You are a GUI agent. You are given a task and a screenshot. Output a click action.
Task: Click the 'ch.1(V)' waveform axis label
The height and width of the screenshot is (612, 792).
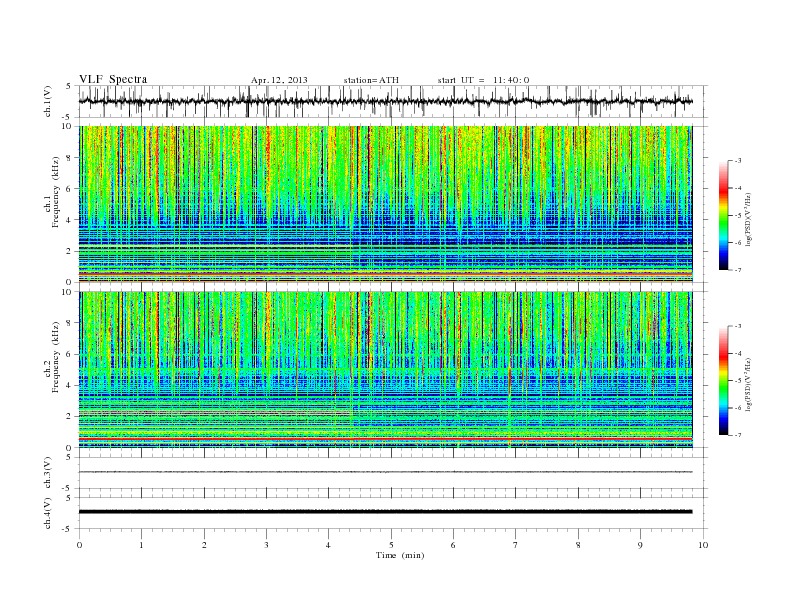(x=48, y=101)
